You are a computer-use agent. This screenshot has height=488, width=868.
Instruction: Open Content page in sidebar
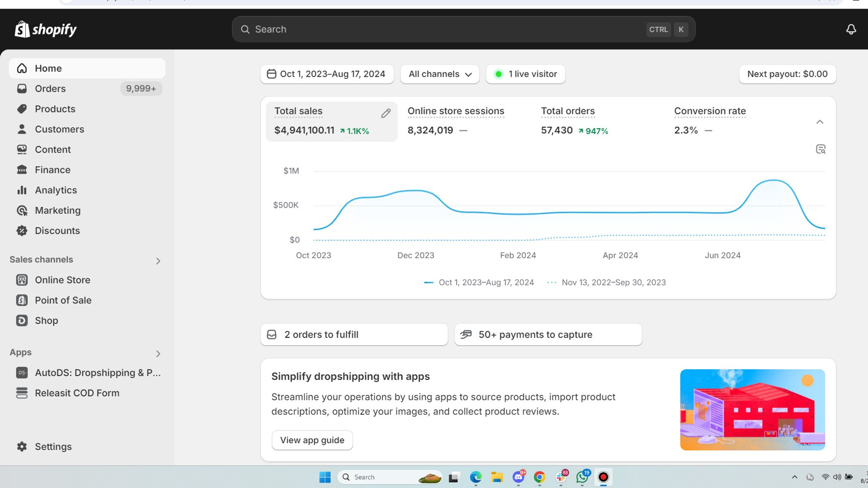87,150
